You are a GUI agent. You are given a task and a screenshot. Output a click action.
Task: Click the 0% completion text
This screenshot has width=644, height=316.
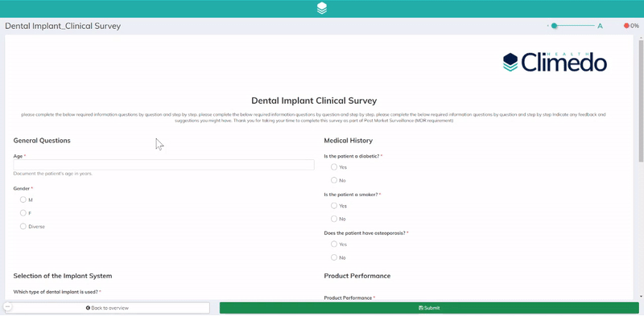pos(634,26)
